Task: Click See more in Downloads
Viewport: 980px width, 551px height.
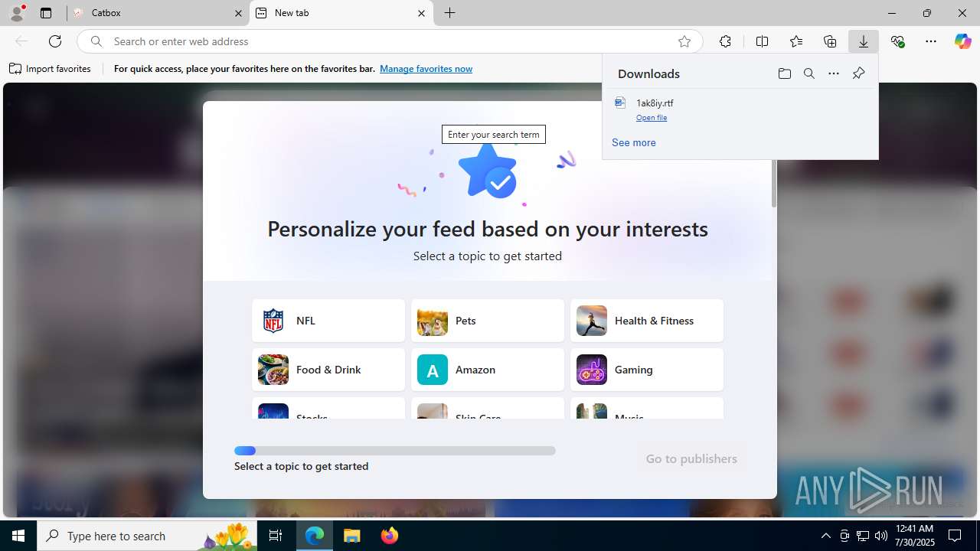Action: pos(634,142)
